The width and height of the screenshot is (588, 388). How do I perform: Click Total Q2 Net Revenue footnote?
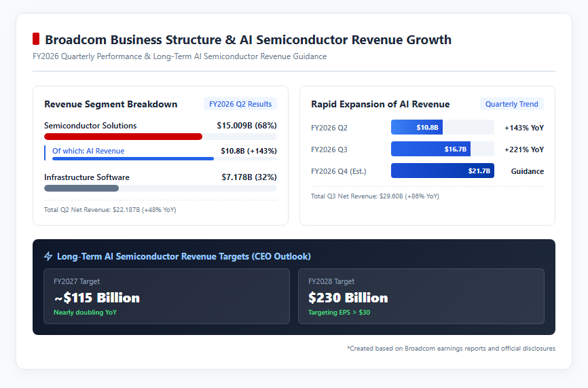110,210
